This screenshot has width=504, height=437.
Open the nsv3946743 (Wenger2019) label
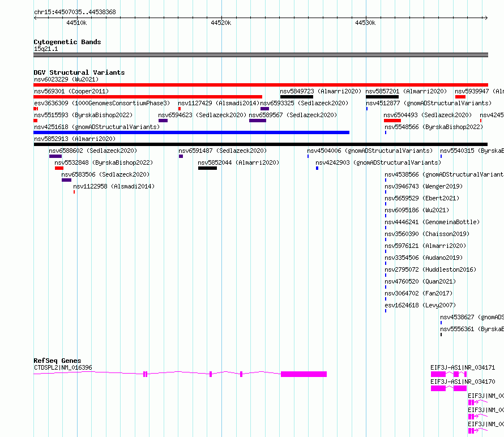424,186
